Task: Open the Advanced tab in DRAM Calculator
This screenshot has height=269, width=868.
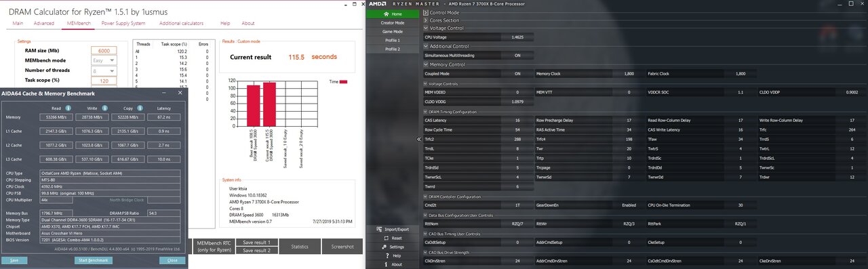Action: click(x=44, y=24)
